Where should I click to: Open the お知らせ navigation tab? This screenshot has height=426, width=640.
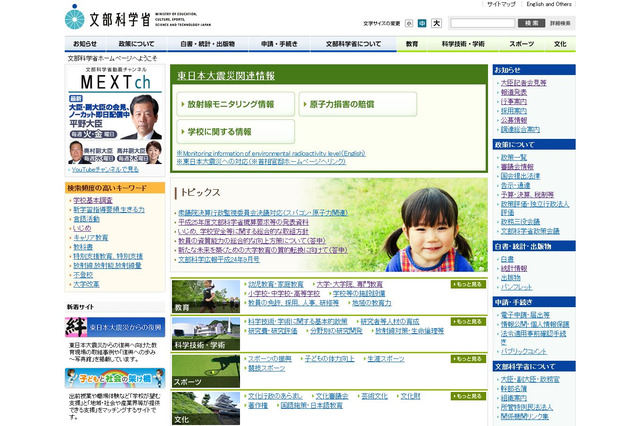(x=85, y=44)
